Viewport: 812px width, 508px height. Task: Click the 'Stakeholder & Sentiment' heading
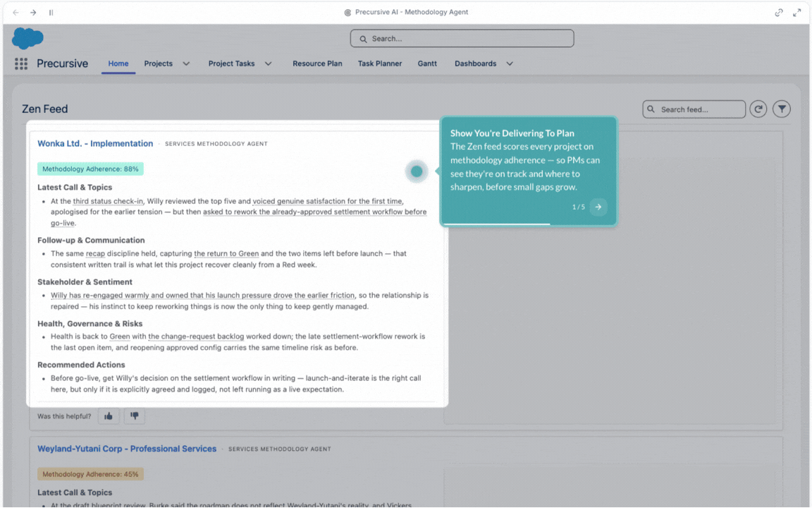coord(85,282)
